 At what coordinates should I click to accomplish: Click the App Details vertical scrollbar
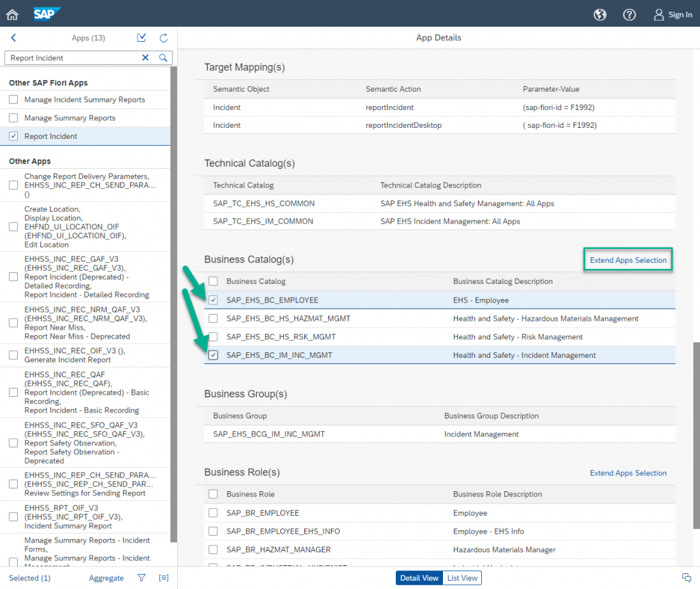tap(697, 436)
